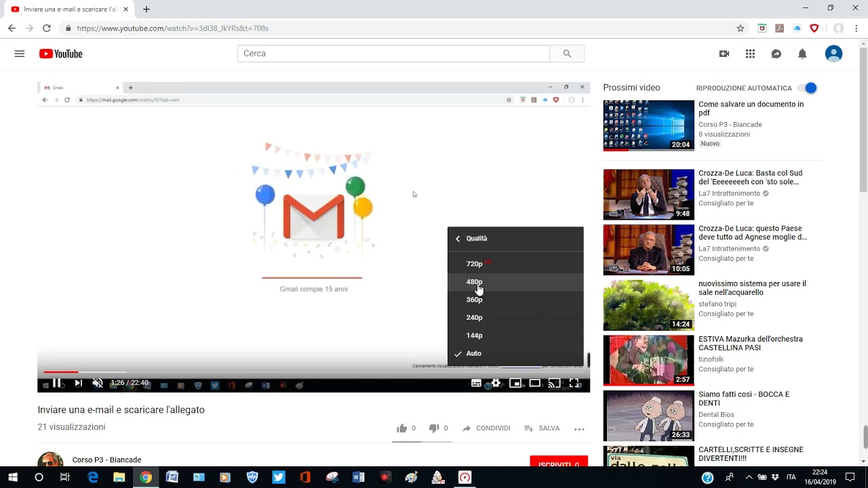Cast video to a TV
868x488 pixels.
pos(554,383)
